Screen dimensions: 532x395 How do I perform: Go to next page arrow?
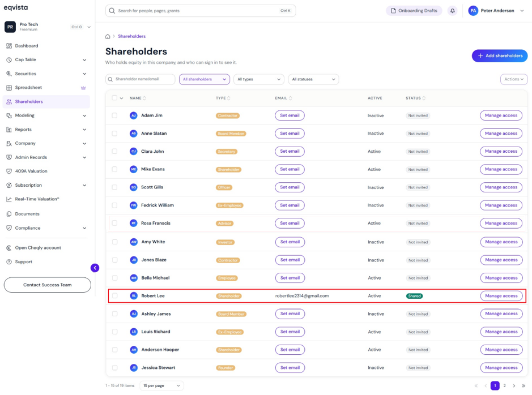514,385
